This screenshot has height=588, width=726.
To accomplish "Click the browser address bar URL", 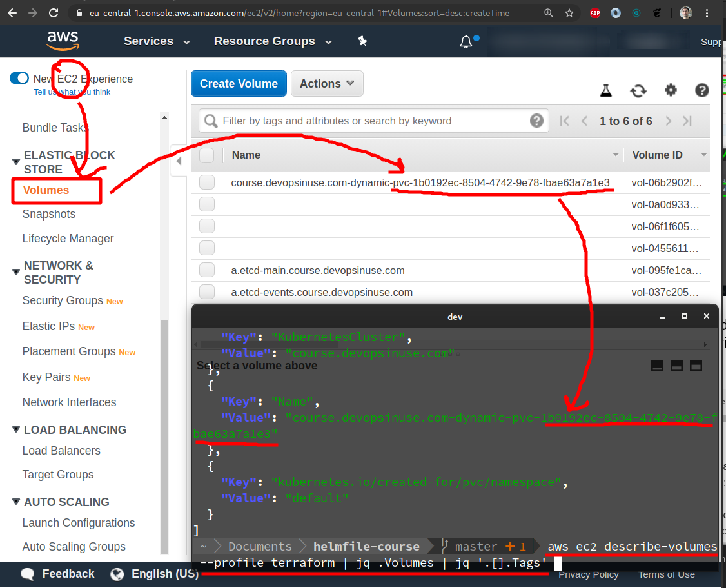I will coord(299,13).
